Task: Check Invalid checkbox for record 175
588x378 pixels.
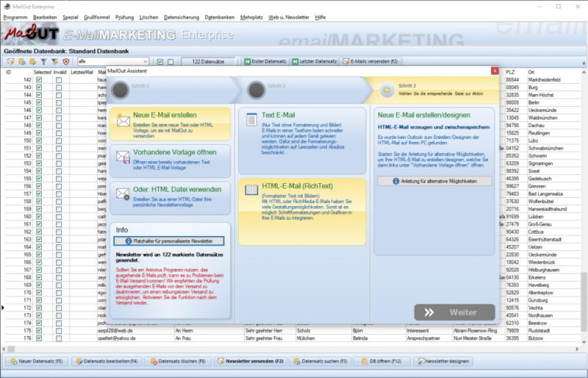Action: [x=59, y=331]
